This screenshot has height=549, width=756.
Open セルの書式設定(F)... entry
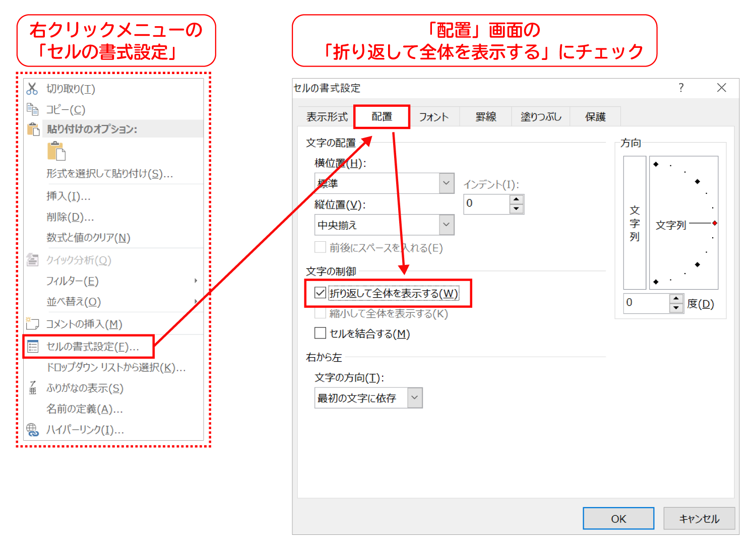click(x=92, y=347)
